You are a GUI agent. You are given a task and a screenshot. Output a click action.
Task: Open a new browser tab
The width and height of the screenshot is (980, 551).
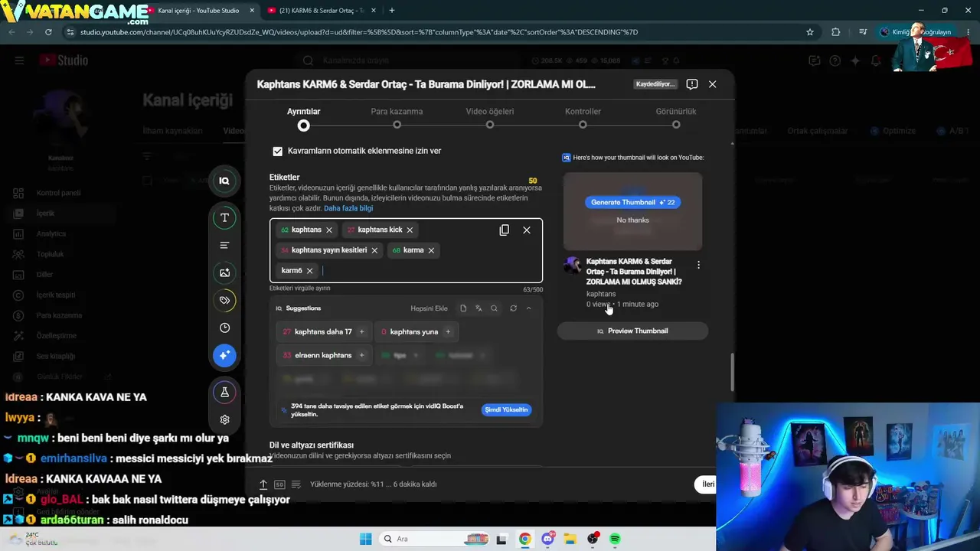[x=392, y=11]
